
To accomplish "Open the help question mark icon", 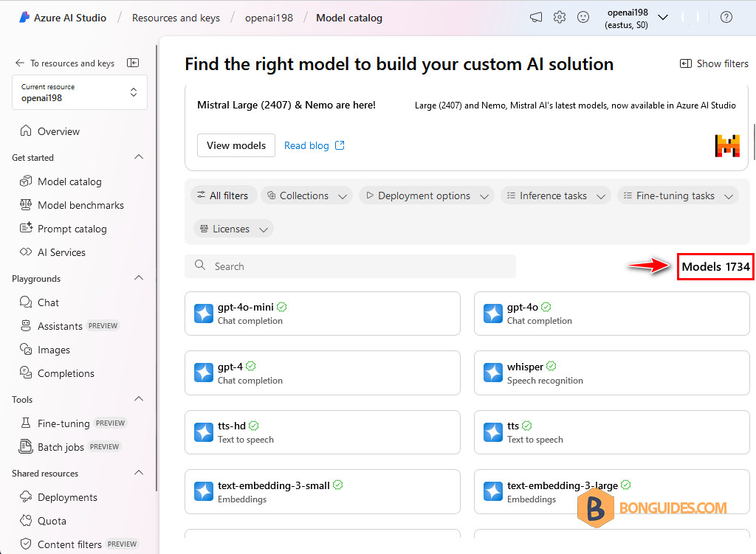I will 726,18.
